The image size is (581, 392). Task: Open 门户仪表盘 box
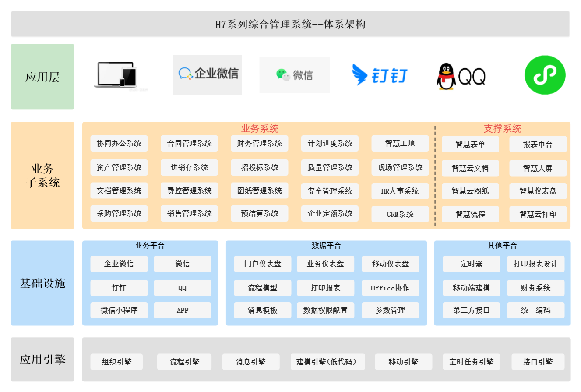point(263,264)
